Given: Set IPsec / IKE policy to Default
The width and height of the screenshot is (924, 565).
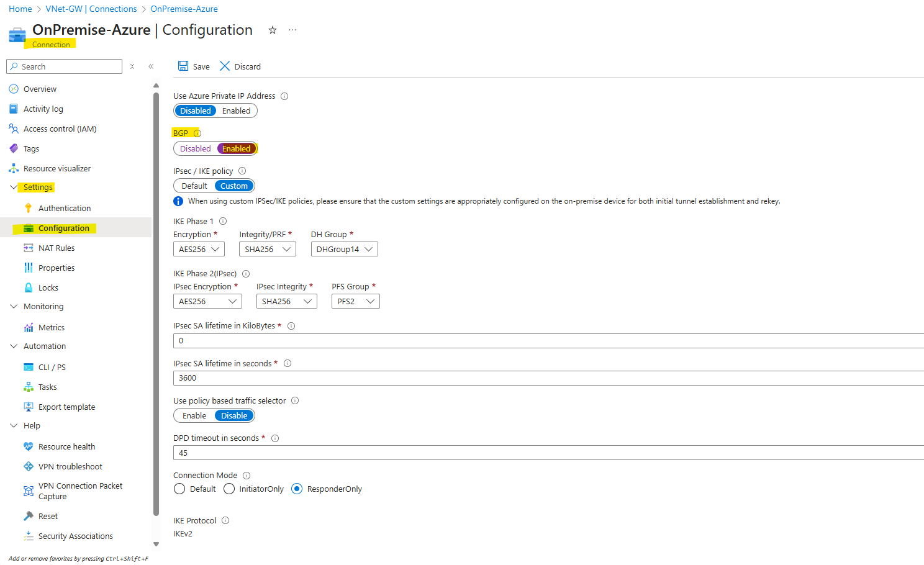Looking at the screenshot, I should [x=194, y=186].
